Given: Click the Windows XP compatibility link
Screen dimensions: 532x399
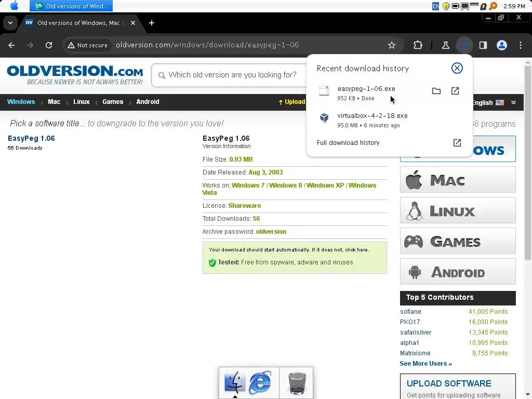Looking at the screenshot, I should point(325,185).
